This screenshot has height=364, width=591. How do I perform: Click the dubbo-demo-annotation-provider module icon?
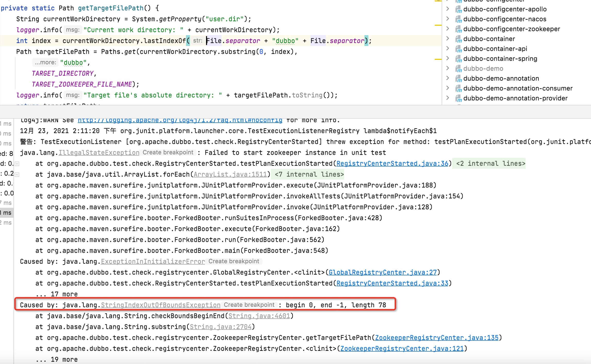click(x=458, y=98)
